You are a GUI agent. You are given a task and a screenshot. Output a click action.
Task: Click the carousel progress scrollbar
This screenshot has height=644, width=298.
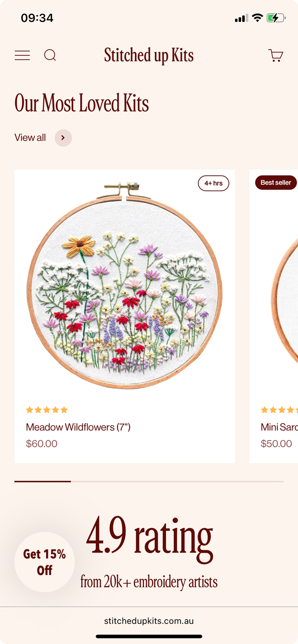pyautogui.click(x=149, y=481)
